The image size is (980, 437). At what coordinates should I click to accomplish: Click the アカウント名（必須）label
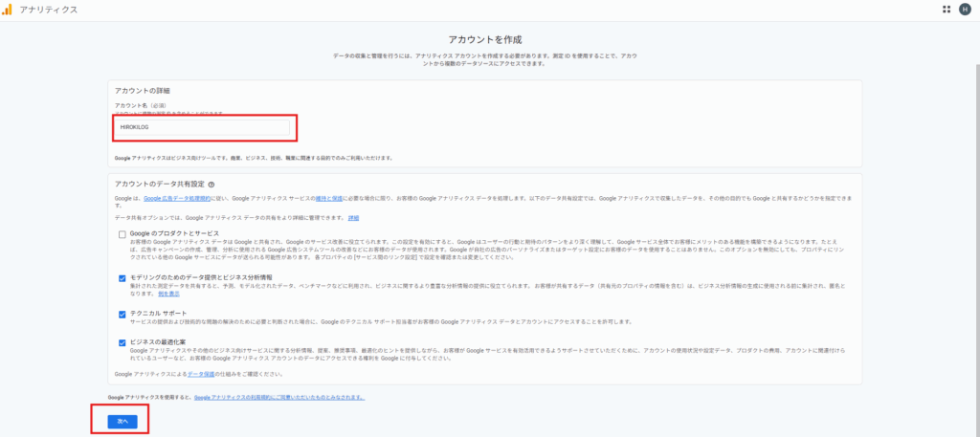point(140,105)
